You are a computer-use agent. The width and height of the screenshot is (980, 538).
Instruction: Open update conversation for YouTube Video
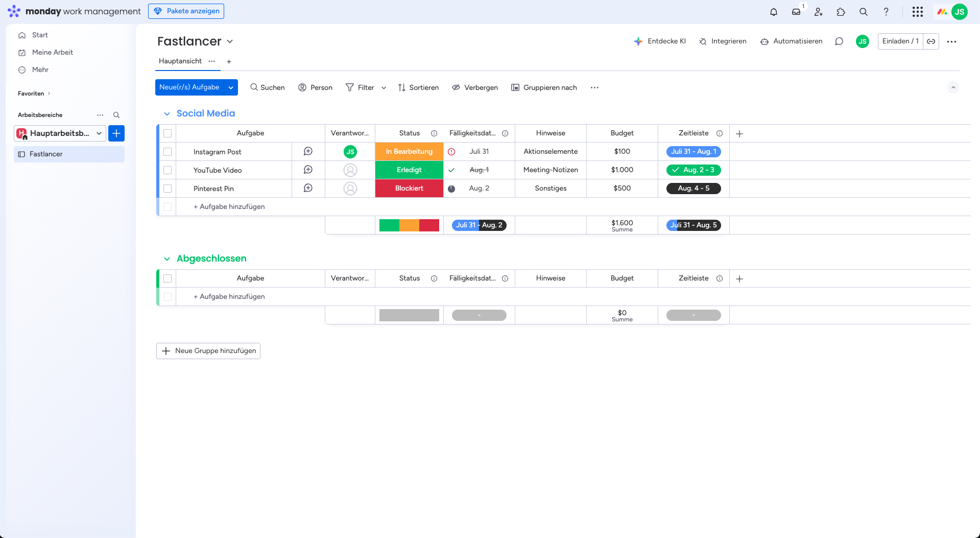click(308, 170)
